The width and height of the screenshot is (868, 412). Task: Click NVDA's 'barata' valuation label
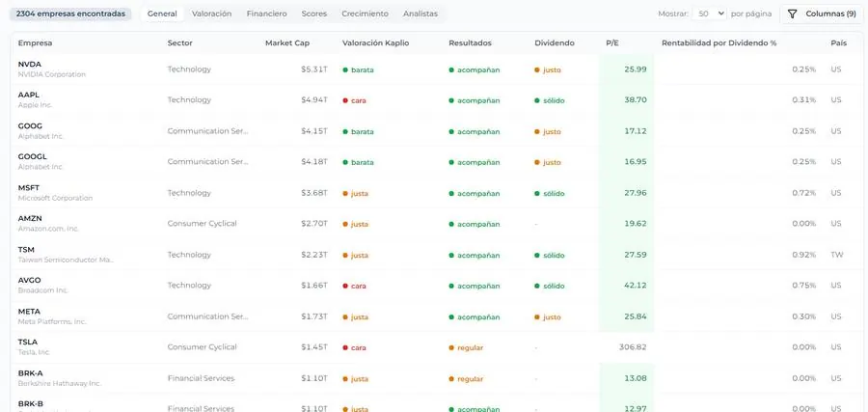tap(358, 70)
